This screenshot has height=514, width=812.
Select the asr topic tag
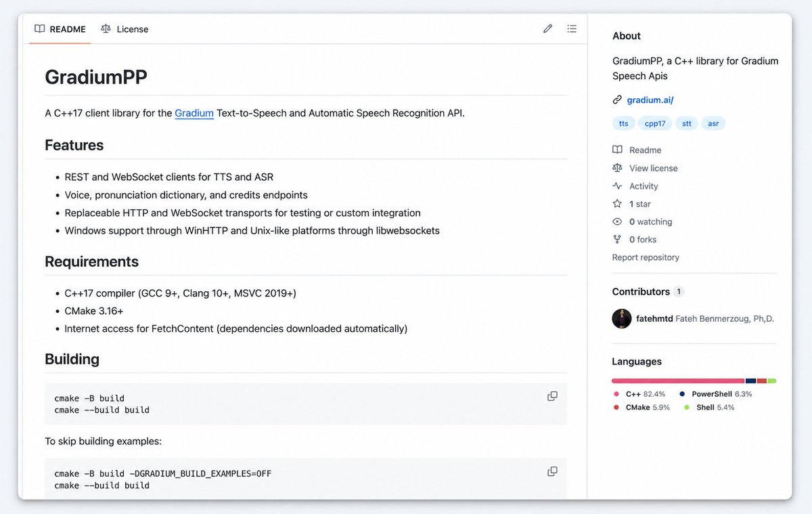point(713,123)
